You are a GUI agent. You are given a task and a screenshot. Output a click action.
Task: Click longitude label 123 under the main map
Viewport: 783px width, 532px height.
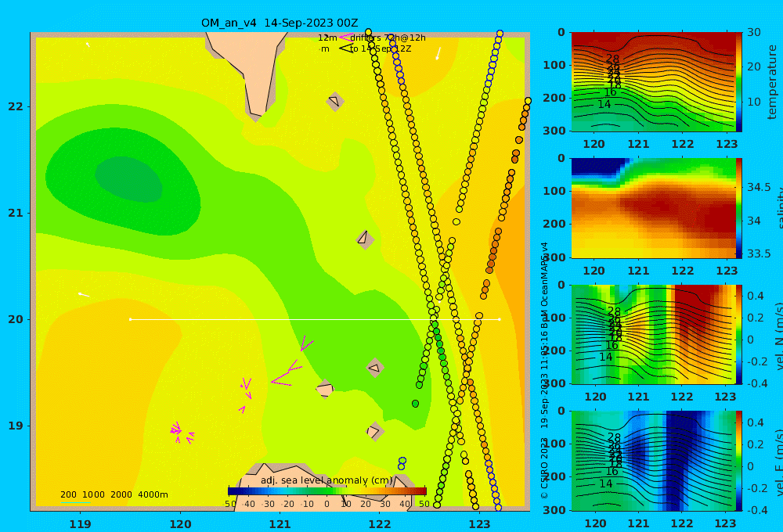click(x=479, y=524)
